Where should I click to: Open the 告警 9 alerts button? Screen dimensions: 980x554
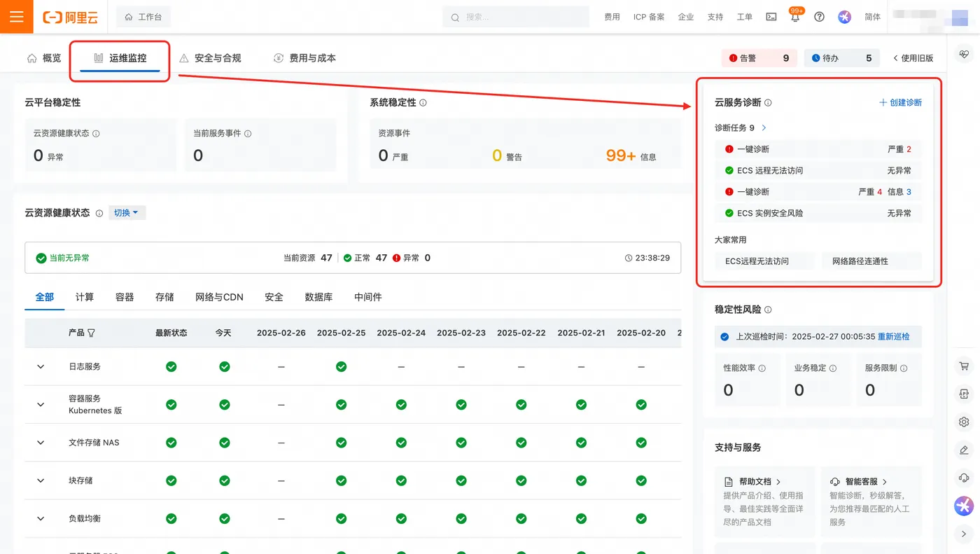[x=759, y=58]
